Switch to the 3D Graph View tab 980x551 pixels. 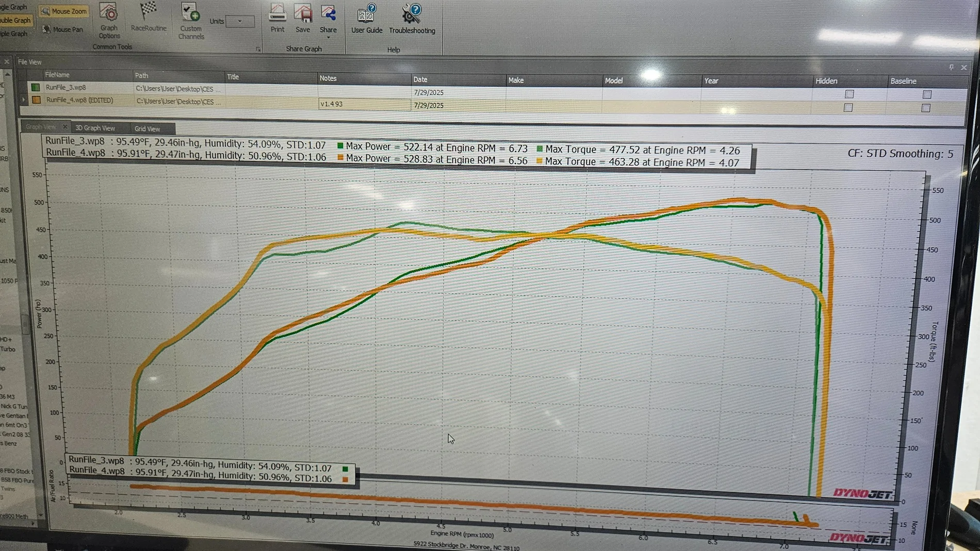pos(95,128)
